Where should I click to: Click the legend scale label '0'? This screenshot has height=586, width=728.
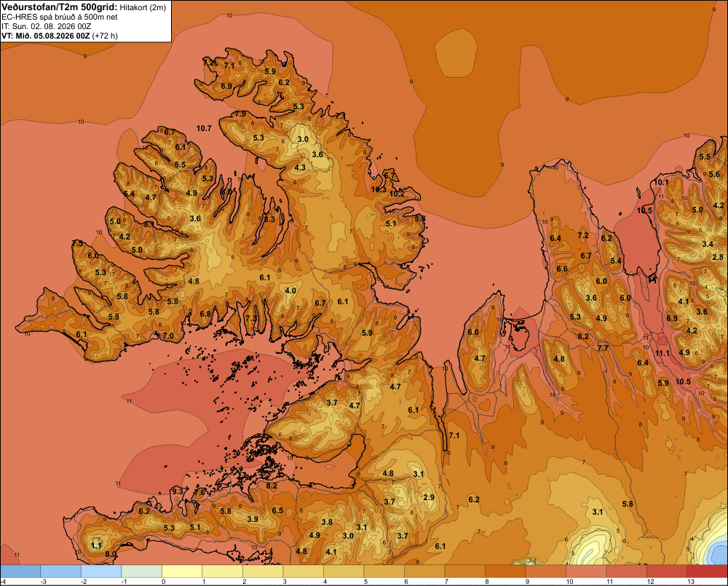pyautogui.click(x=163, y=582)
